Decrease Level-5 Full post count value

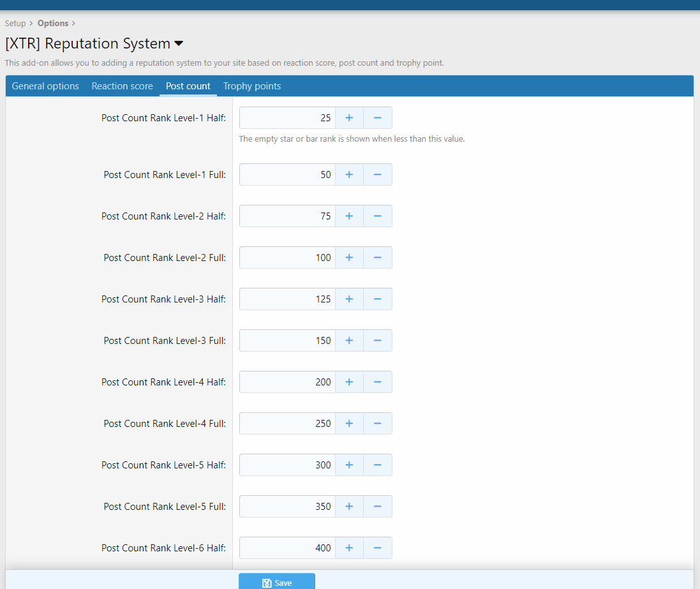tap(378, 507)
